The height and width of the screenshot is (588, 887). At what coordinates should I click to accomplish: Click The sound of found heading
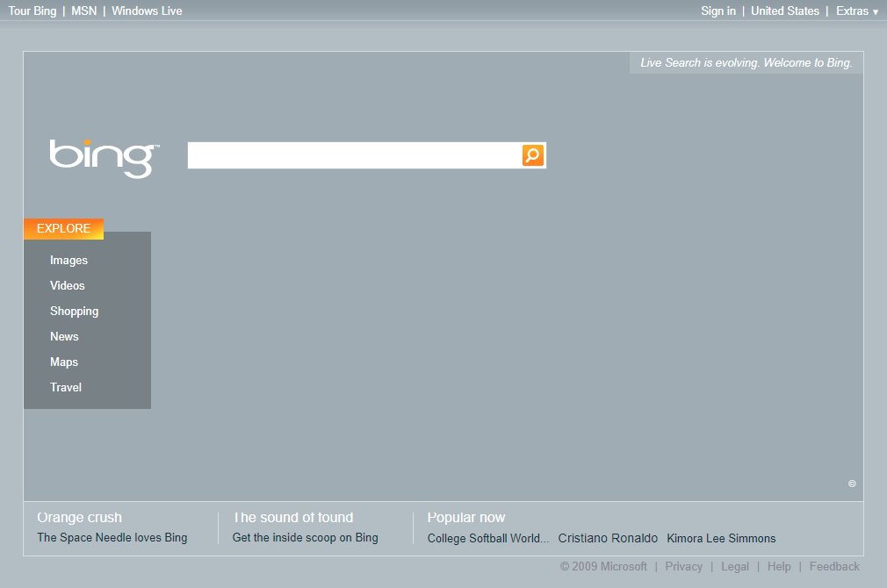[293, 517]
